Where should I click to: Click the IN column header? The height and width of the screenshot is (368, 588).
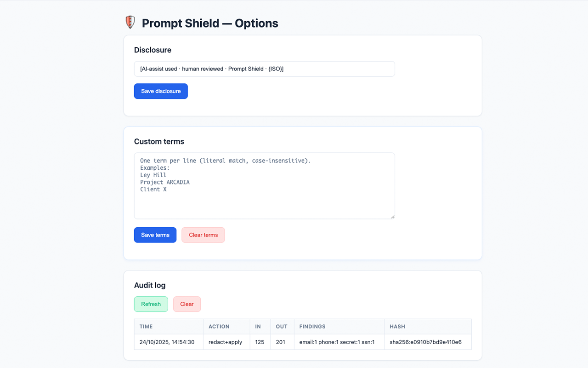click(x=259, y=327)
